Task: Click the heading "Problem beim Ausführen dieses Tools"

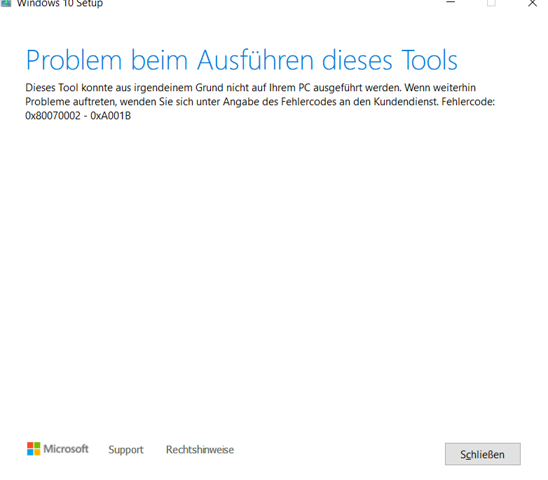Action: pyautogui.click(x=241, y=60)
